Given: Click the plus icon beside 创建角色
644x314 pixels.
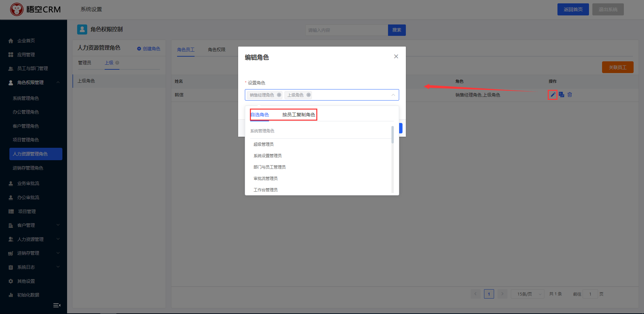Looking at the screenshot, I should pos(139,49).
